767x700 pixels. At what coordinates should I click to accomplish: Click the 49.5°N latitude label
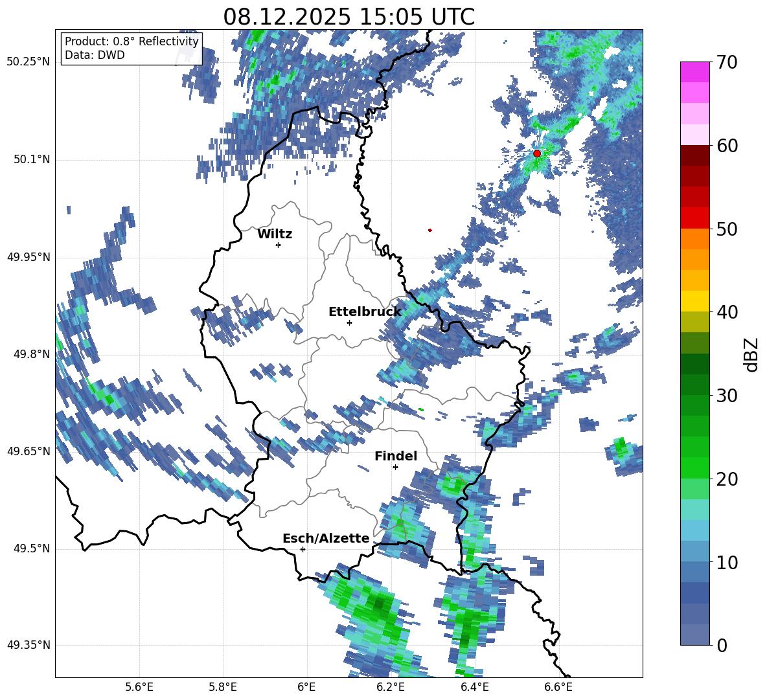[32, 548]
